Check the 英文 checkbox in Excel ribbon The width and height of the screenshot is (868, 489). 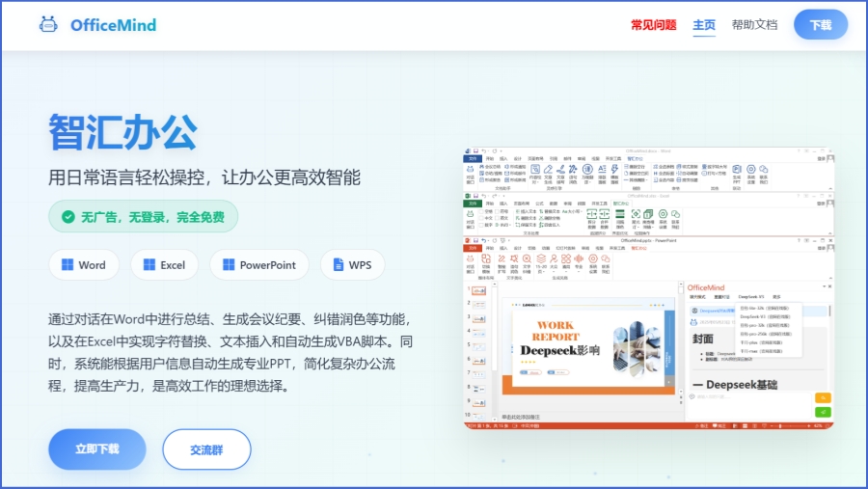(x=497, y=218)
